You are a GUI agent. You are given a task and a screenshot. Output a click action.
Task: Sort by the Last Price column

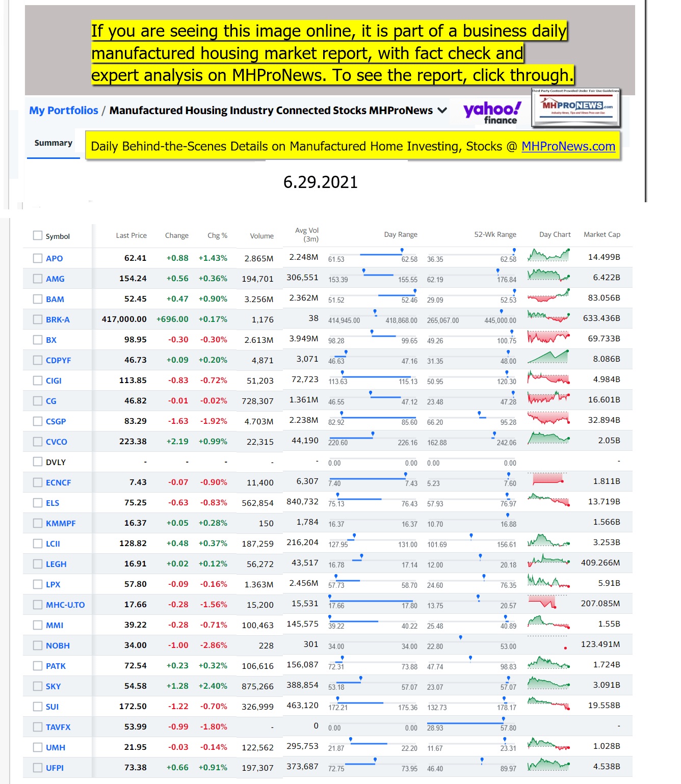pos(132,235)
